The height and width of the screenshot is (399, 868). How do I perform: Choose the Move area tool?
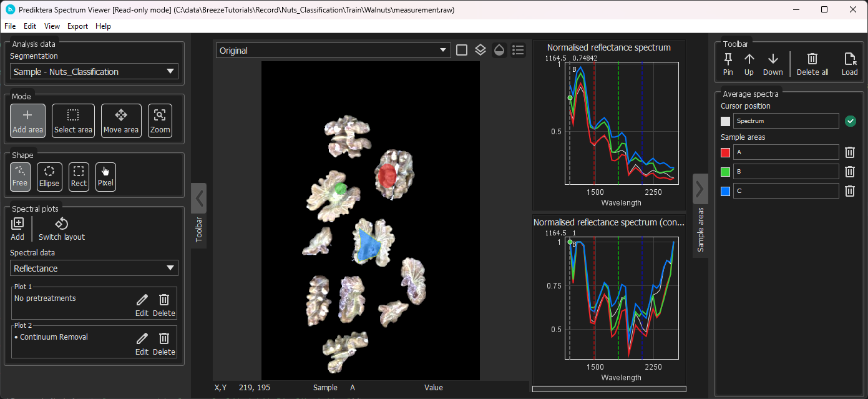(121, 121)
